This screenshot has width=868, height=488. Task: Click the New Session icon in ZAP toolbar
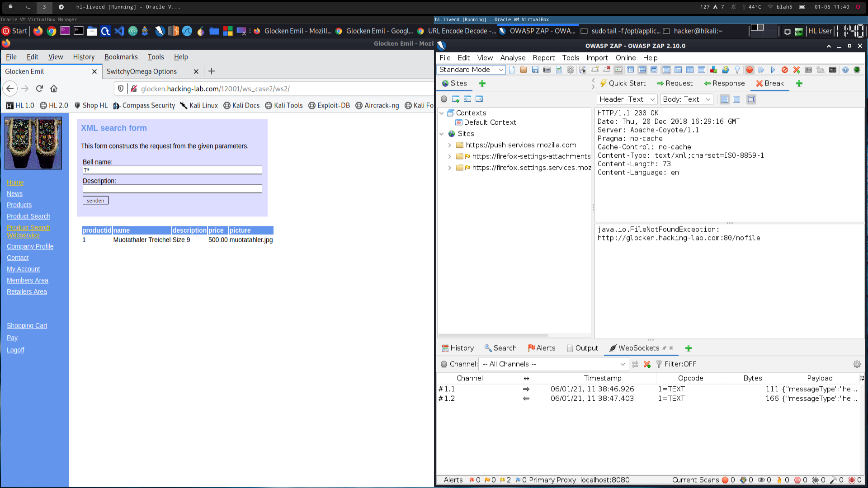point(512,70)
